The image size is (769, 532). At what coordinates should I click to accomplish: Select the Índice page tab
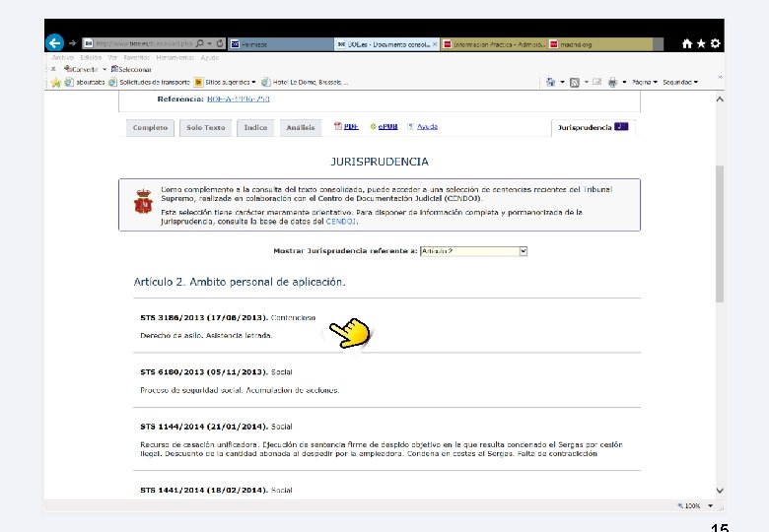[255, 127]
